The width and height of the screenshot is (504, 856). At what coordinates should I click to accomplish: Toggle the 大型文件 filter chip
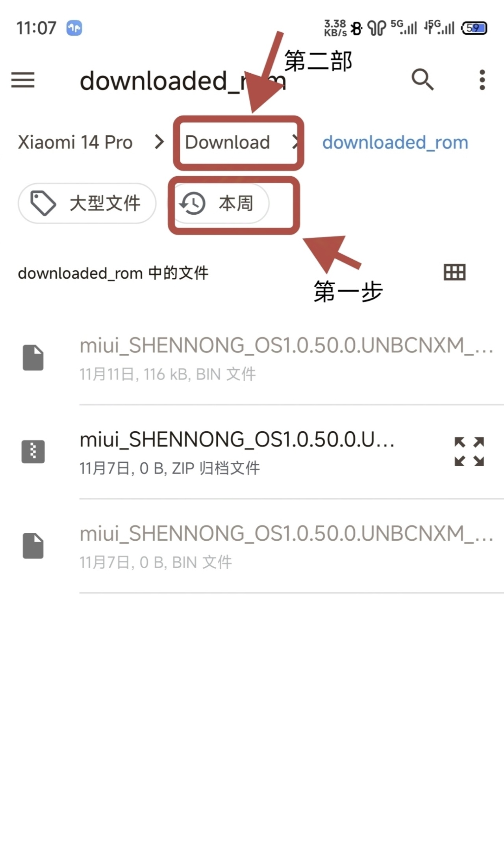click(x=87, y=203)
